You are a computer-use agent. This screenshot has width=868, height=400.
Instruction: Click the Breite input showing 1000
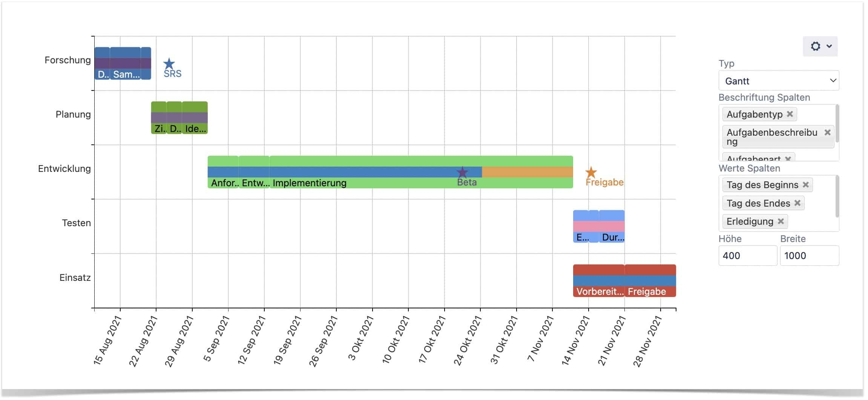[x=810, y=256]
